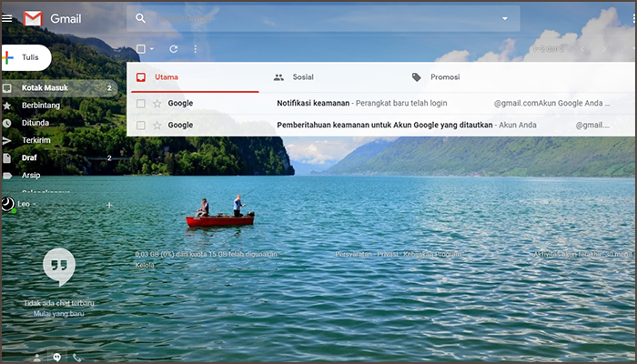Click the refresh icon above the inbox
Screen dimensions: 637x364
[173, 48]
